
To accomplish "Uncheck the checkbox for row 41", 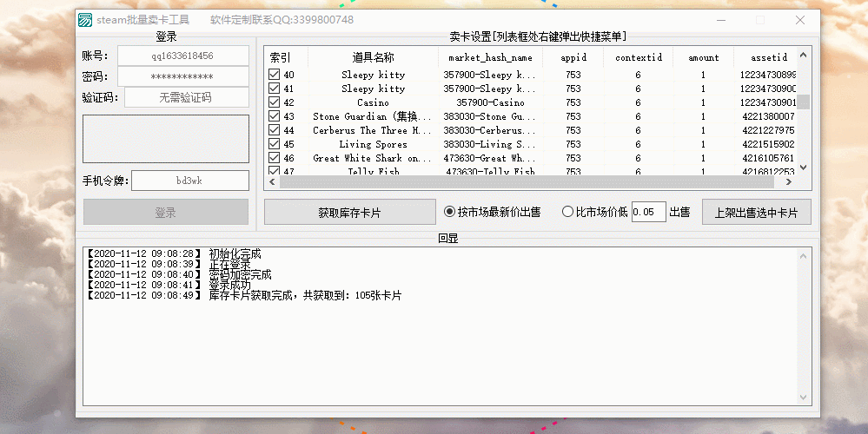I will point(274,89).
